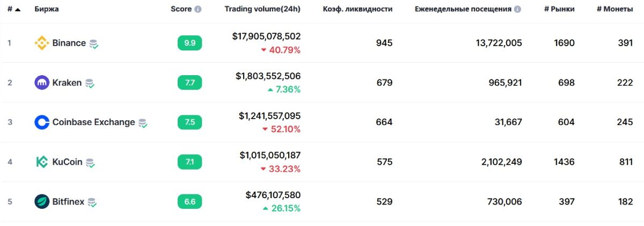Screen dimensions: 644x226
Task: Click the Coinbase Exchange logo icon
Action: 42,122
